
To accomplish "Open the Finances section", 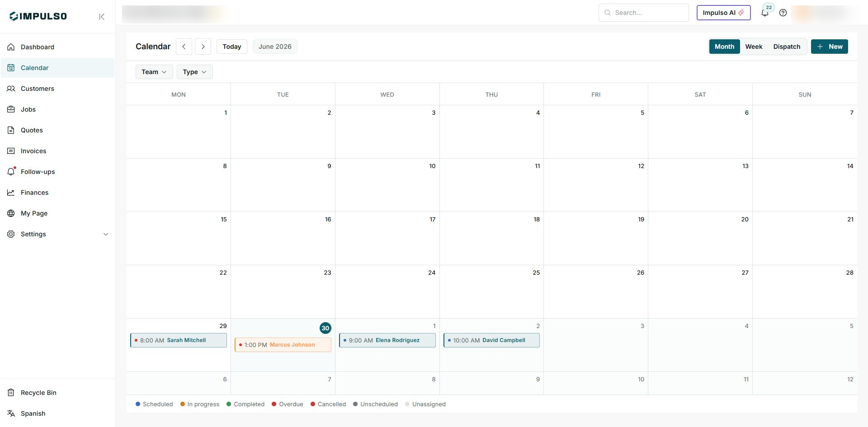I will tap(57, 192).
